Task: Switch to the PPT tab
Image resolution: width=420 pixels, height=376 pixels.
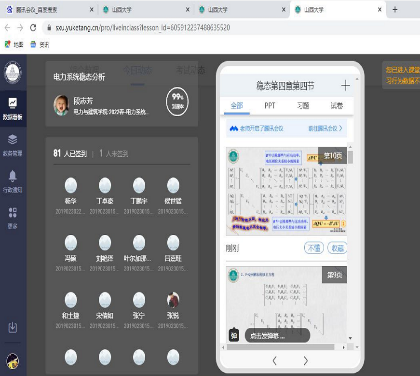Action: (x=270, y=106)
